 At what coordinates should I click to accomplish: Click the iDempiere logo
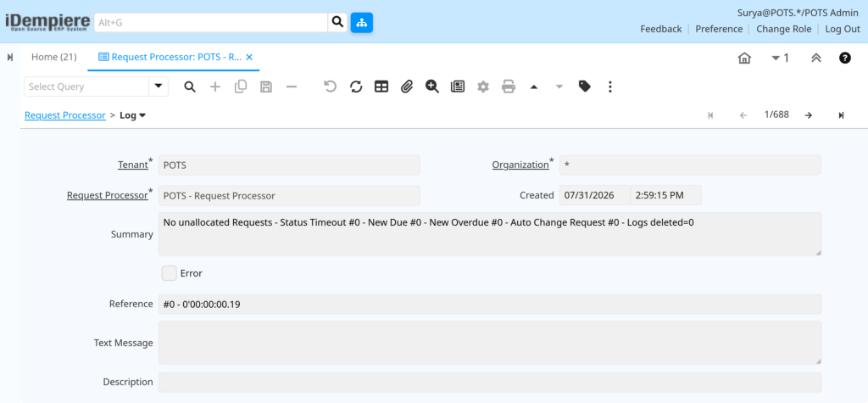point(47,22)
